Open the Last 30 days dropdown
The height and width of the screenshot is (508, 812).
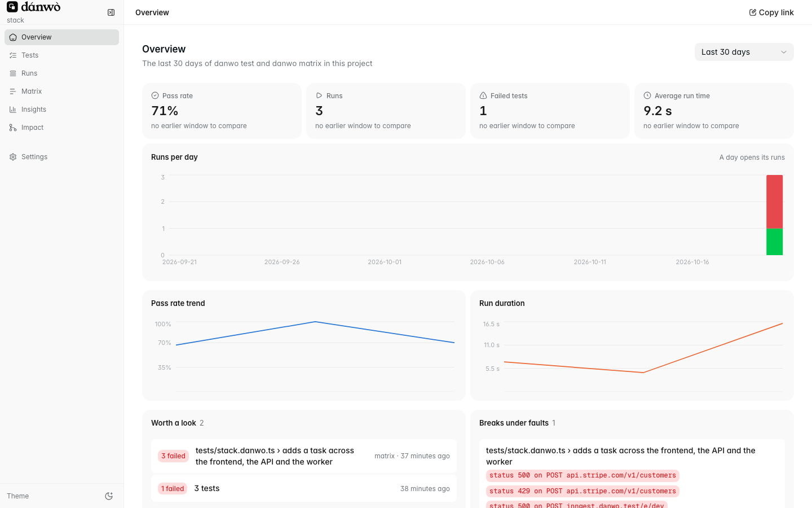(x=744, y=52)
